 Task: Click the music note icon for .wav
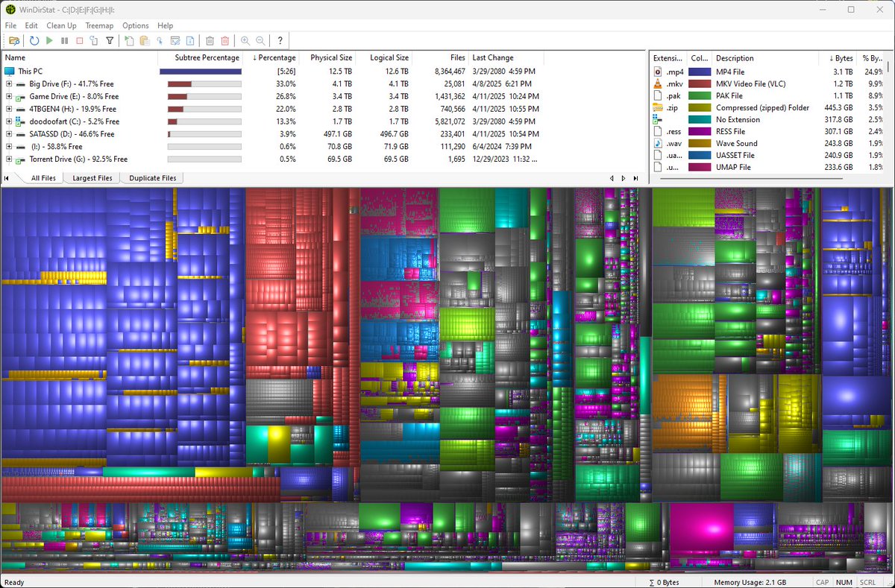tap(658, 143)
